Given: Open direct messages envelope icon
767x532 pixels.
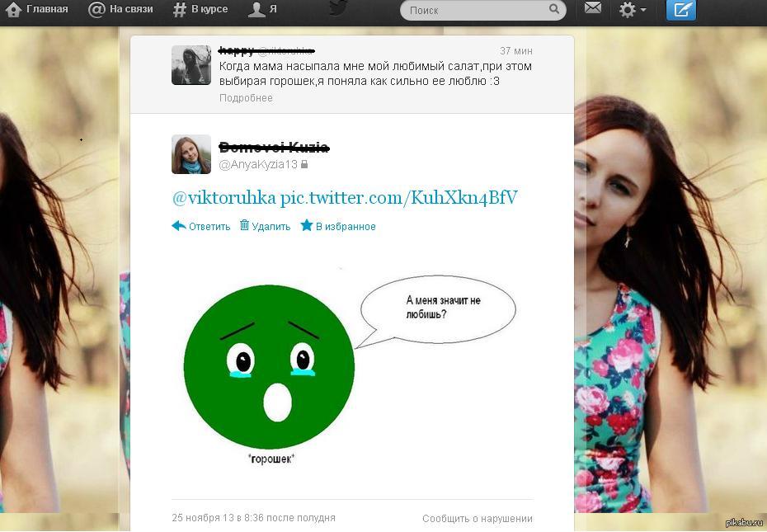Looking at the screenshot, I should 592,8.
